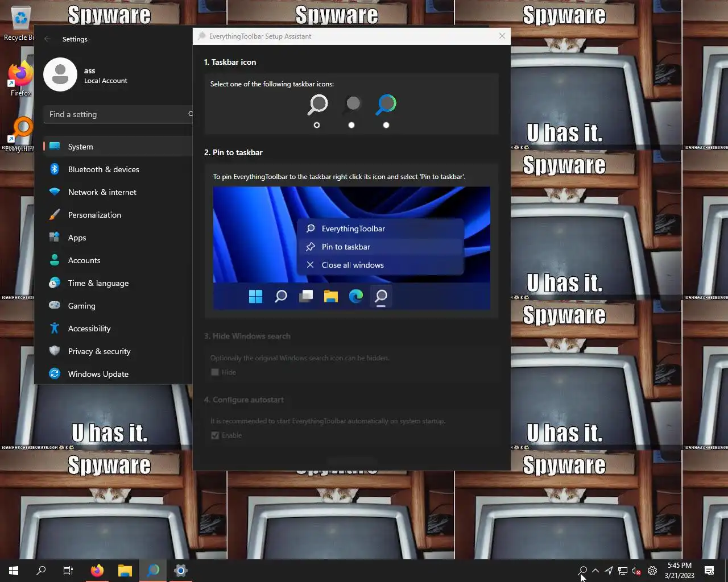Select the Everything desktop shortcut
Screen dimensions: 728x582
click(20, 135)
